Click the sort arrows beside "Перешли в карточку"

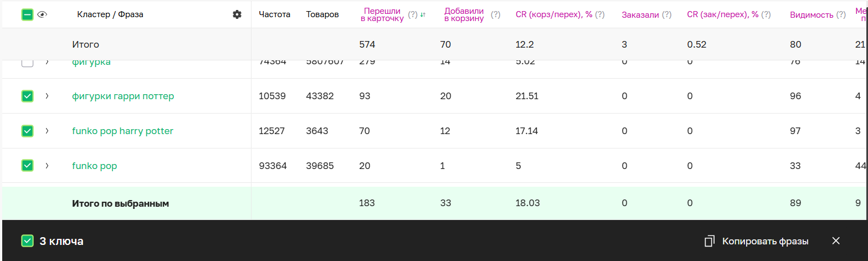[x=423, y=15]
